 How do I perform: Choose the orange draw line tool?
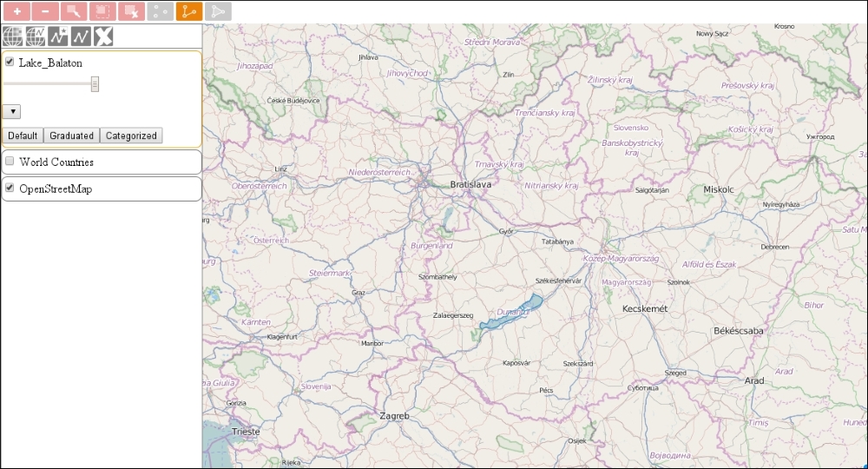(189, 11)
